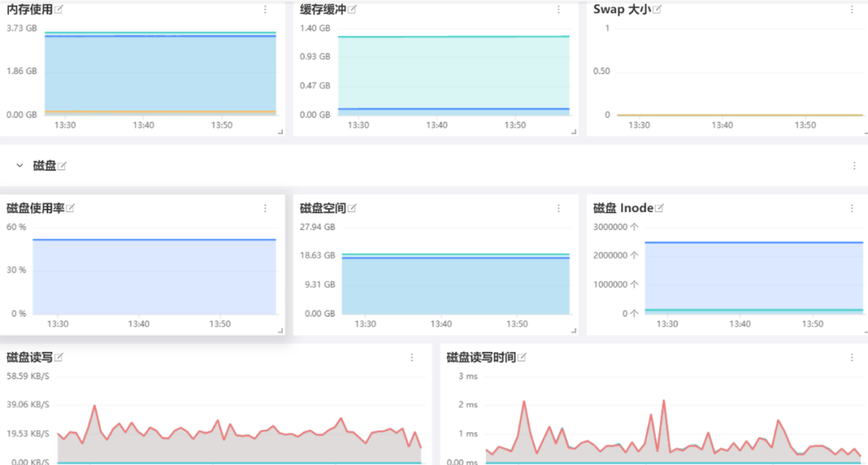Open the 磁盘读写 panel kebab menu
This screenshot has width=868, height=465.
pyautogui.click(x=411, y=357)
